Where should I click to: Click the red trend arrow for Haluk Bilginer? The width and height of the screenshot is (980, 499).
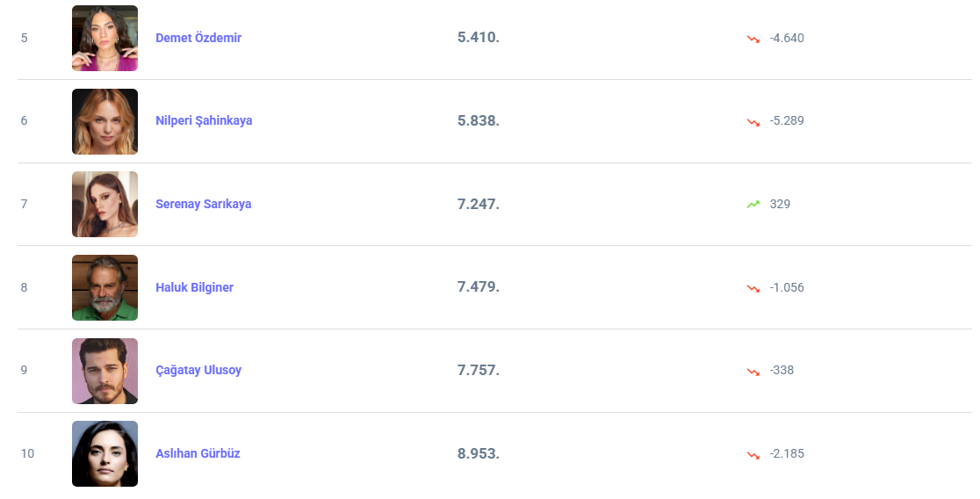coord(753,288)
